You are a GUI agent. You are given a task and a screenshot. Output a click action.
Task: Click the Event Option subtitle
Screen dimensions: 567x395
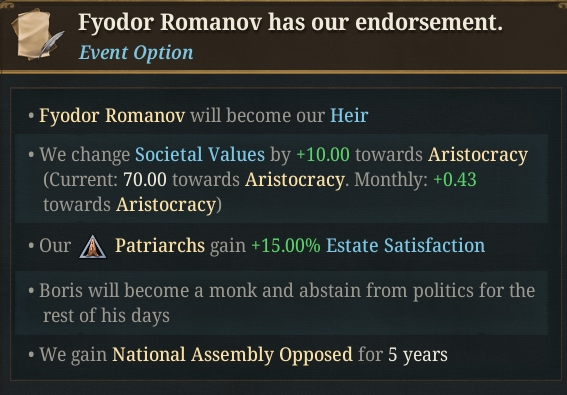tap(136, 53)
